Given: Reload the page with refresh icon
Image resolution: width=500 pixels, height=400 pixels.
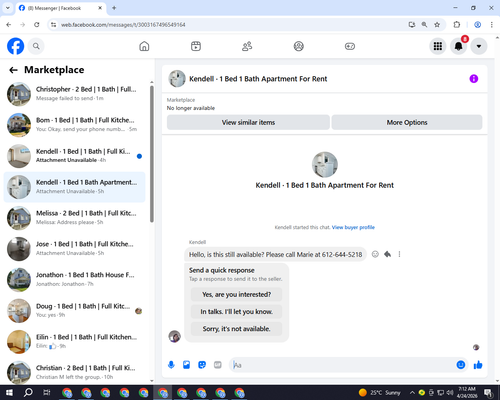Looking at the screenshot, I should tap(37, 25).
